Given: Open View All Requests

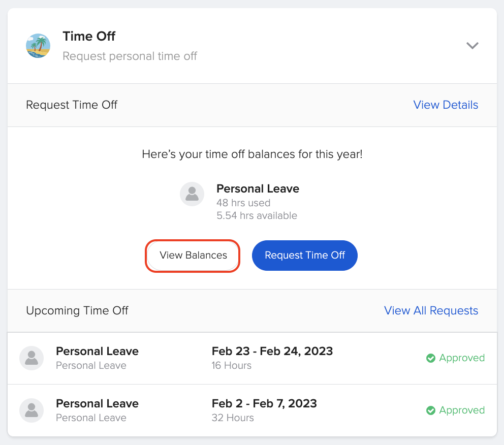Looking at the screenshot, I should [x=431, y=310].
